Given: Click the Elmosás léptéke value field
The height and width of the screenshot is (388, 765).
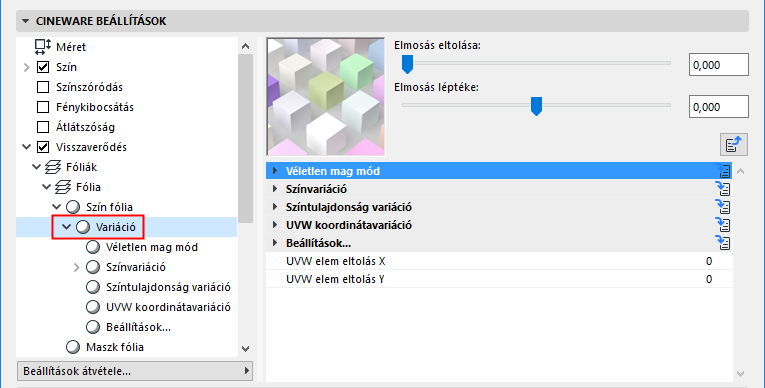Looking at the screenshot, I should (719, 107).
